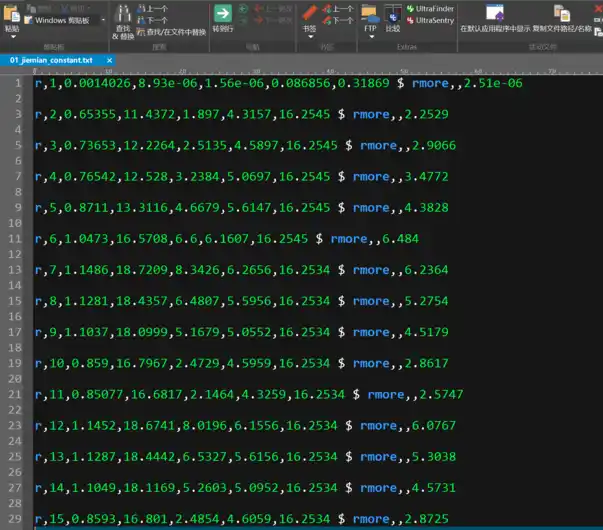Click Previous Change (上一更改) in navigation group
Screen dimensions: 603x530
point(273,8)
